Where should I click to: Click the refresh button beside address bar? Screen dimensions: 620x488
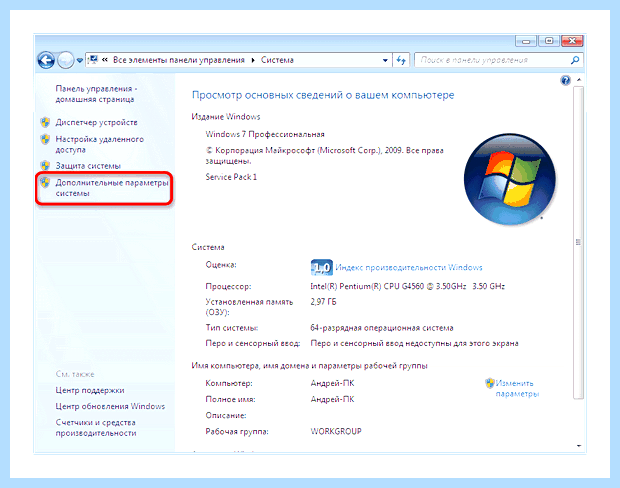(401, 61)
